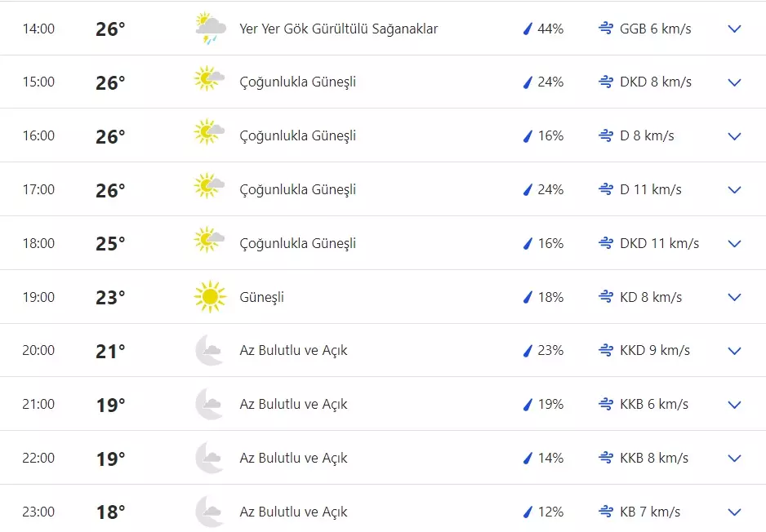Screen dimensions: 766x532
Task: Select the raindrop icon beside 12% at 23:00
Action: point(527,512)
